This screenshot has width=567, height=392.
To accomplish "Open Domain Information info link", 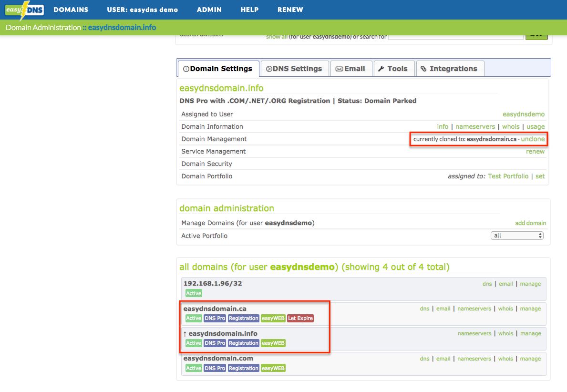I will (x=443, y=126).
